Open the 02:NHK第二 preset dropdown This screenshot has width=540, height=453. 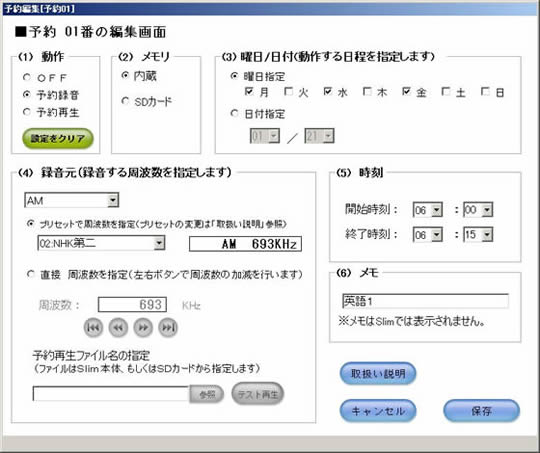click(x=101, y=244)
